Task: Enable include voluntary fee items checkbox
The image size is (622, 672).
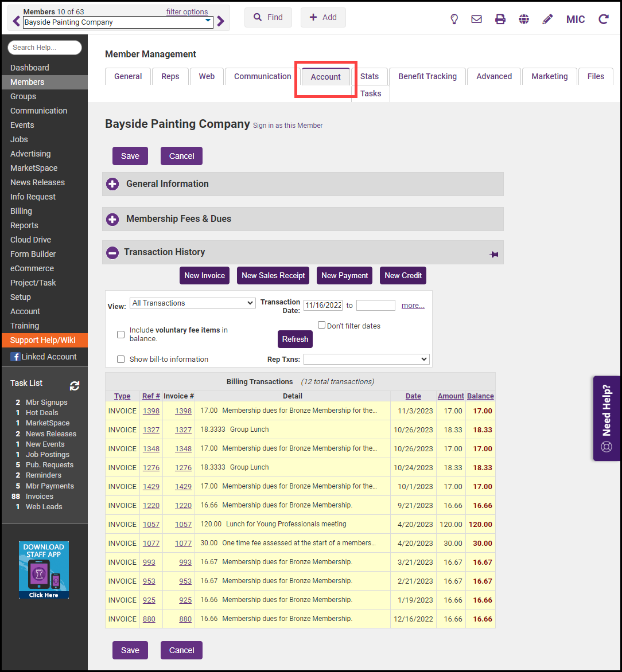Action: pyautogui.click(x=120, y=334)
